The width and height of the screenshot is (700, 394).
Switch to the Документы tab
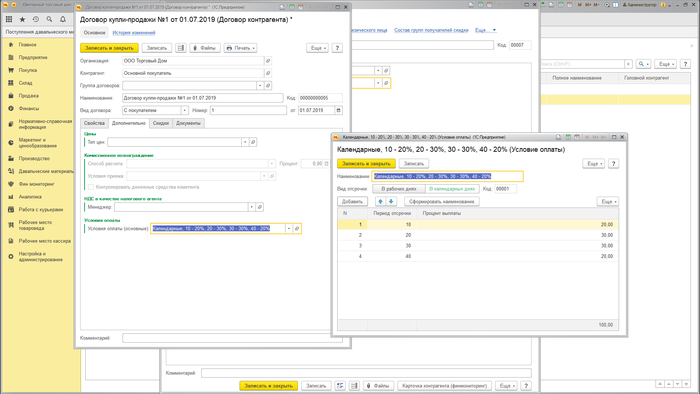188,123
